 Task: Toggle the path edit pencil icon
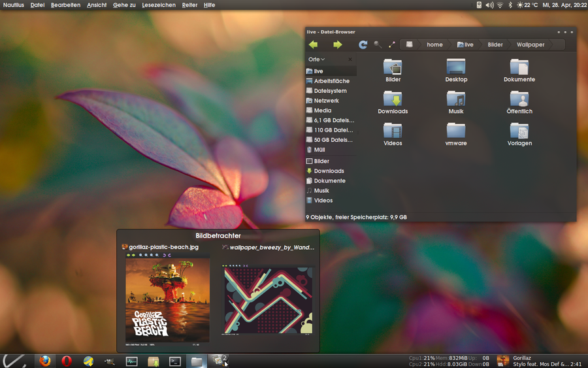[392, 44]
